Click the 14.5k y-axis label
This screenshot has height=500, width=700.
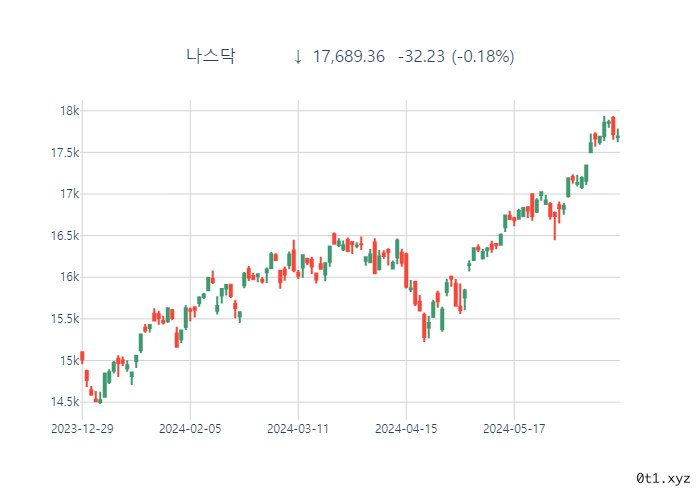[x=65, y=402]
